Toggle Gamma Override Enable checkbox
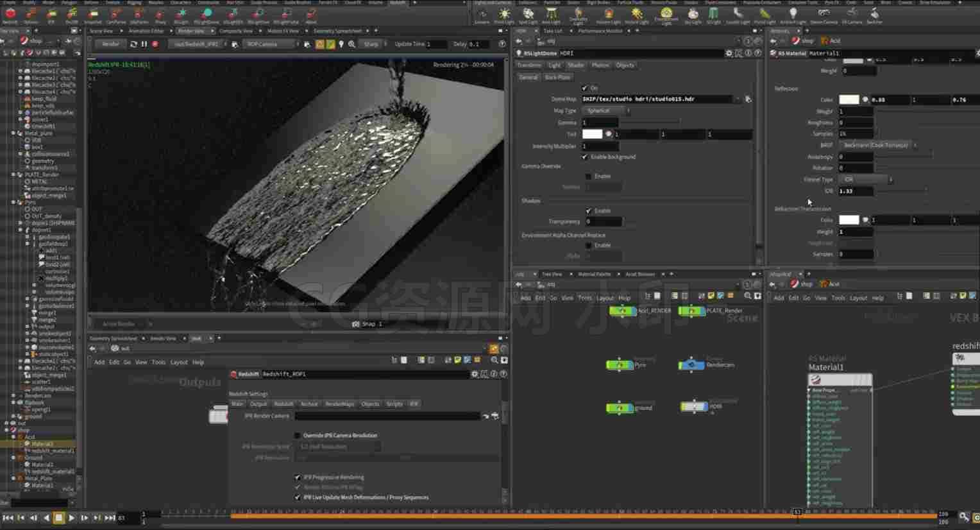This screenshot has width=980, height=530. click(588, 176)
